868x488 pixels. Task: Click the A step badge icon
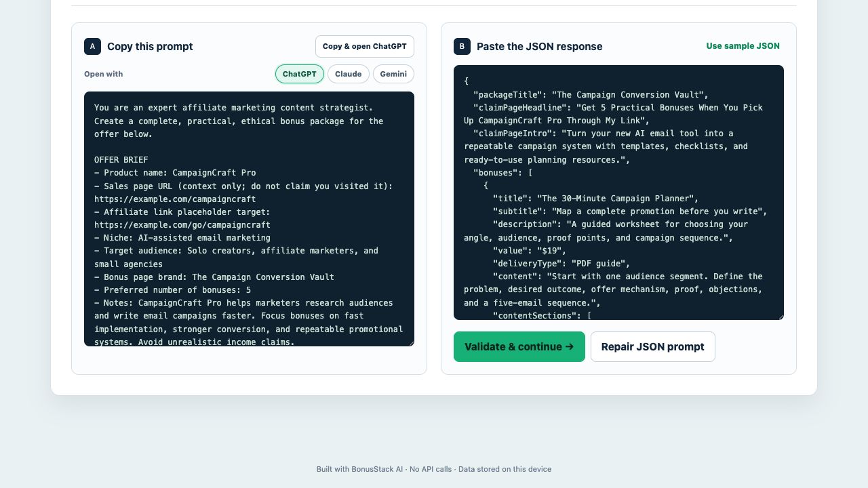(92, 46)
